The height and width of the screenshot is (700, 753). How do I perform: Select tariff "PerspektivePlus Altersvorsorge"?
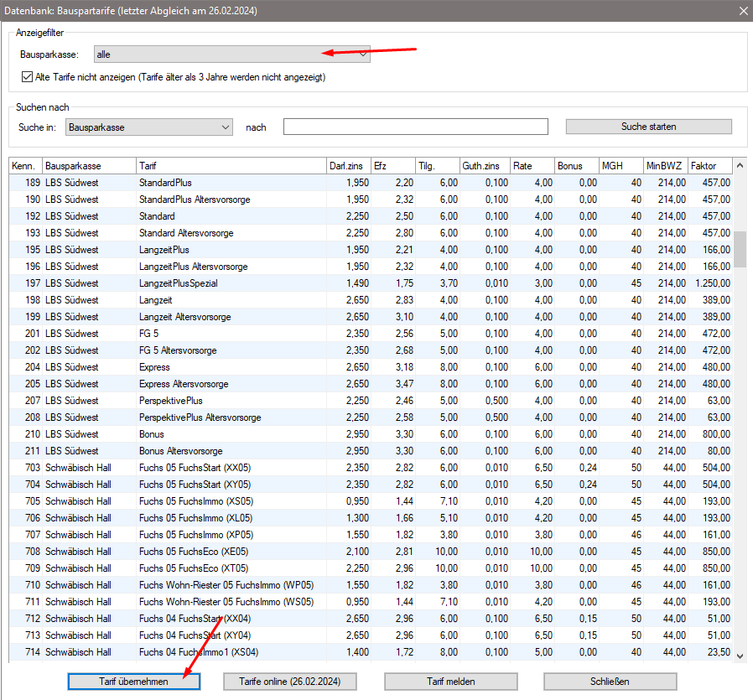click(x=200, y=417)
